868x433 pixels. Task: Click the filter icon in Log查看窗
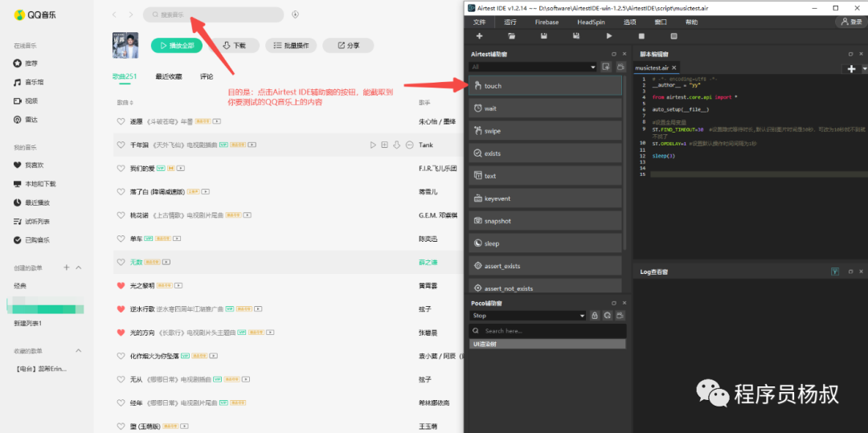(835, 272)
